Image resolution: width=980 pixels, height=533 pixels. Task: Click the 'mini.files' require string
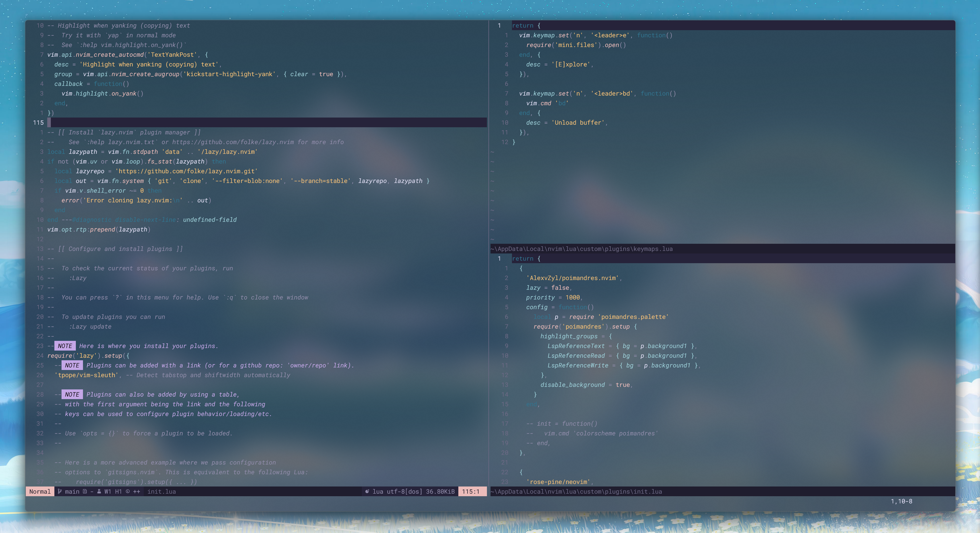(x=576, y=45)
